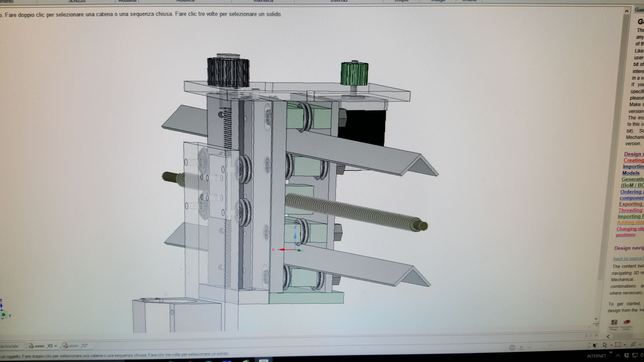Click the warning triangle status icon
Image resolution: width=644 pixels, height=362 pixels.
[x=521, y=348]
